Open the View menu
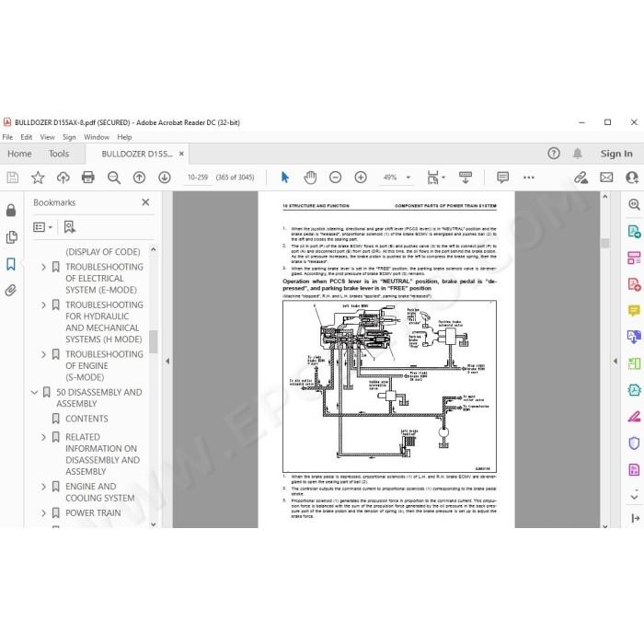 pos(47,137)
